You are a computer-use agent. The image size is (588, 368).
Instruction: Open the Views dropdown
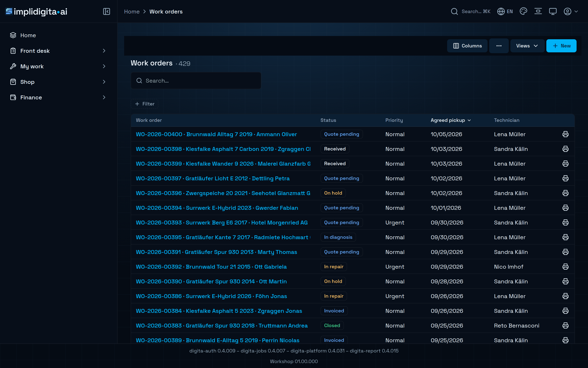(x=527, y=46)
